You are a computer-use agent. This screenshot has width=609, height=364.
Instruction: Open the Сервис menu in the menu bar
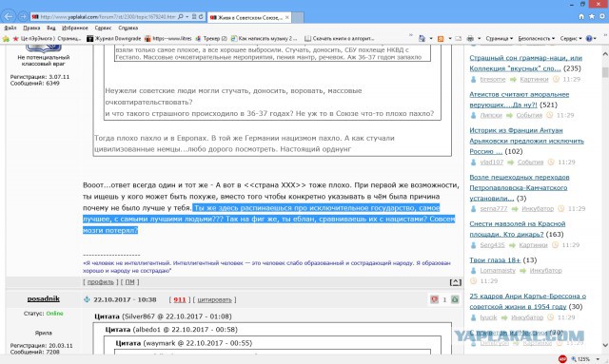[x=103, y=28]
